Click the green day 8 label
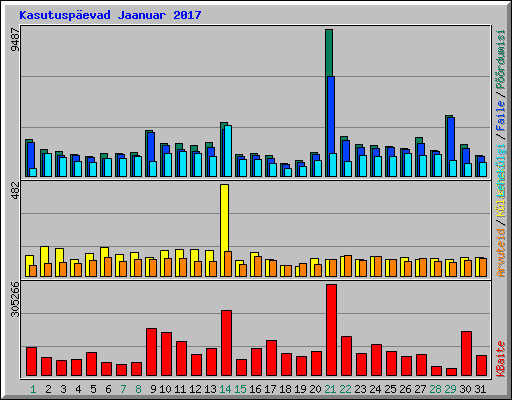Image resolution: width=512 pixels, height=400 pixels. point(138,389)
